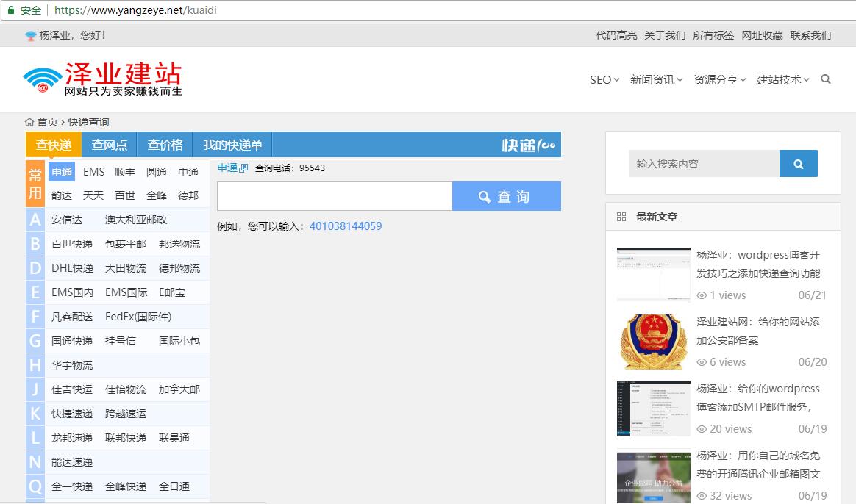Jump to letter H courier group
The image size is (856, 504).
point(35,365)
